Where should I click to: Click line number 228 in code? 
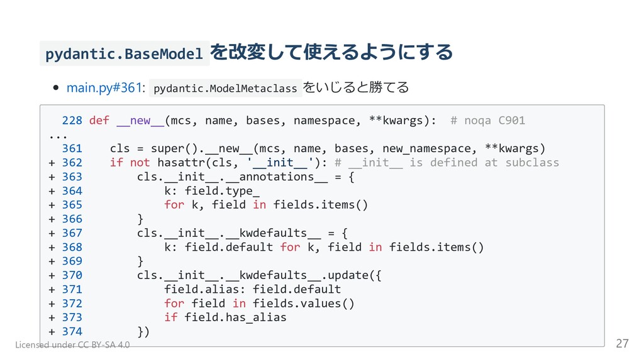click(72, 120)
